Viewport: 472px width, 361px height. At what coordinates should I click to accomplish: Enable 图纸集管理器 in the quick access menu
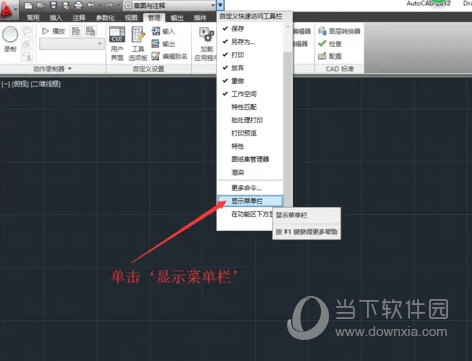pyautogui.click(x=250, y=159)
